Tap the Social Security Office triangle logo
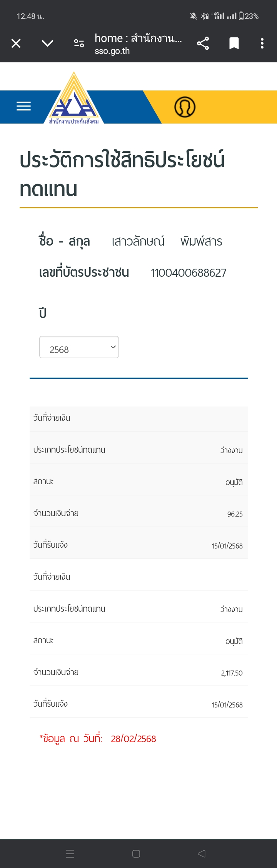Viewport: 277px width, 868px height. (74, 98)
